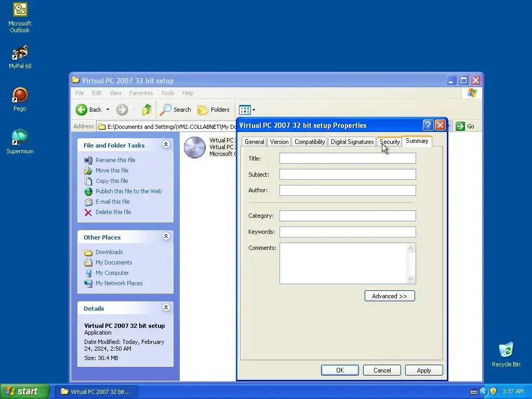The height and width of the screenshot is (399, 532).
Task: Open the Recycle Bin icon
Action: pyautogui.click(x=506, y=354)
